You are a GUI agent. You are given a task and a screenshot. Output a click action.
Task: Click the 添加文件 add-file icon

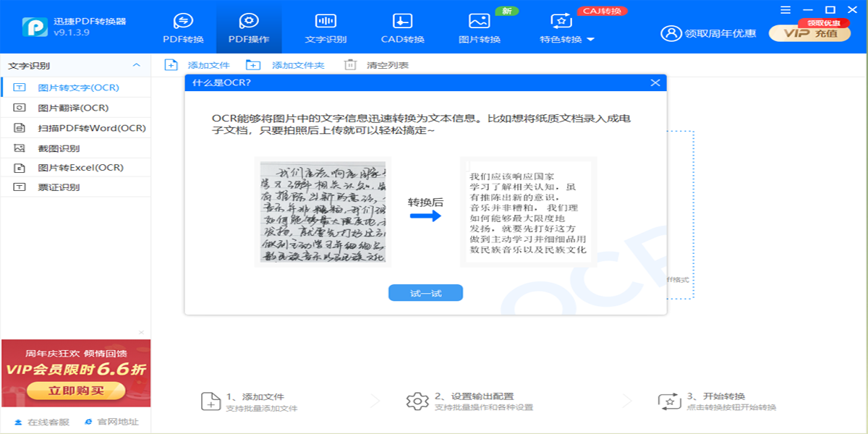click(x=171, y=64)
